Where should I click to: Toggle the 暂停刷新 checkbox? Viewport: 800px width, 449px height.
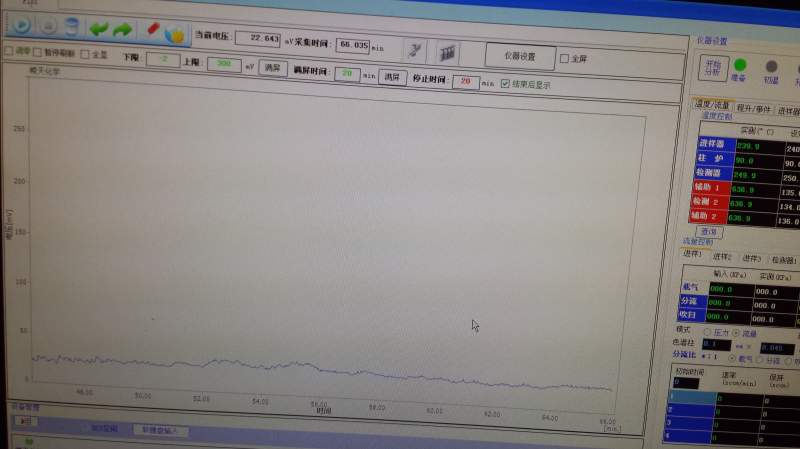[x=37, y=52]
